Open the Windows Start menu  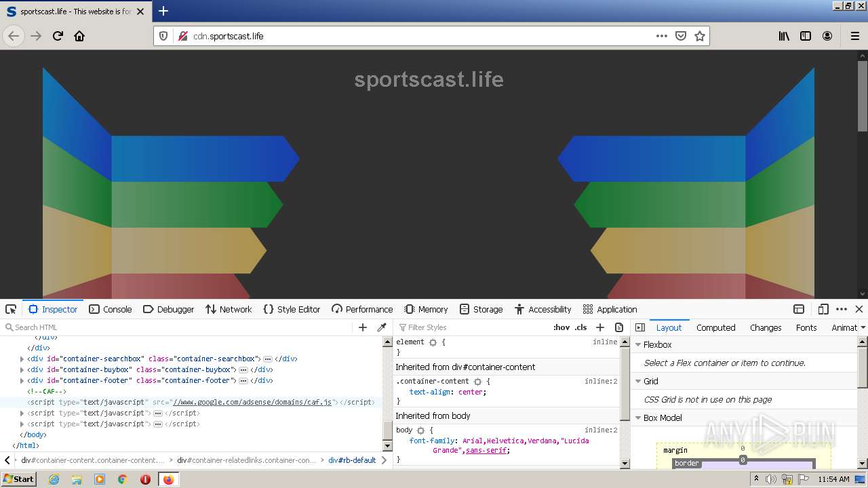19,479
